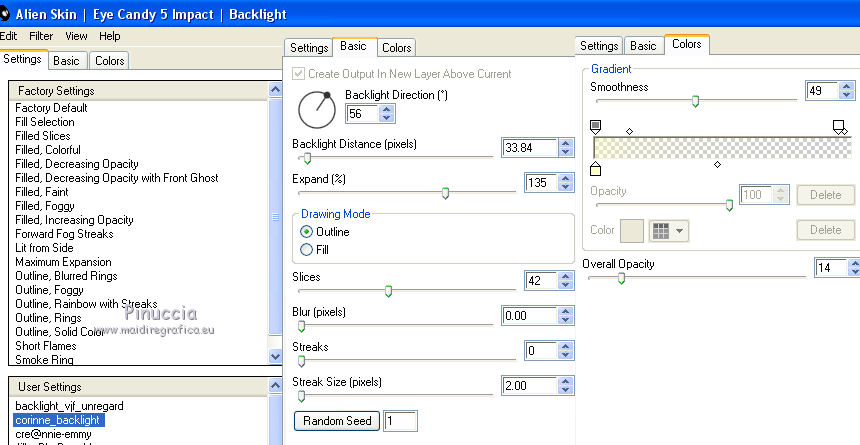
Task: Select Smoke Ring preset
Action: (44, 360)
